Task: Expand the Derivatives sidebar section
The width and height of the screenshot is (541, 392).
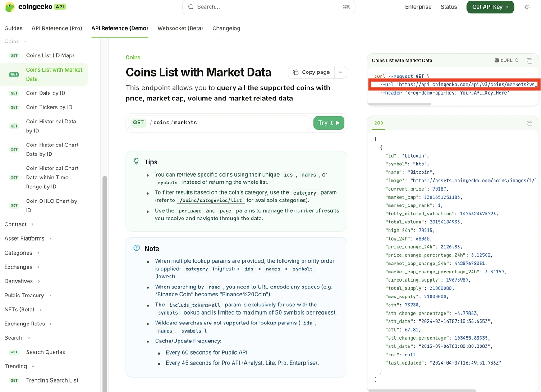Action: point(39,281)
